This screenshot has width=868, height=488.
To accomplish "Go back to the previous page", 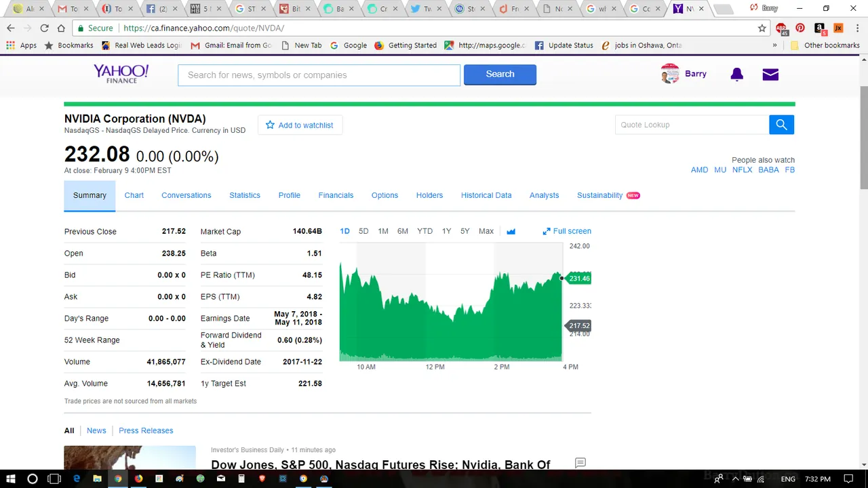I will [11, 28].
